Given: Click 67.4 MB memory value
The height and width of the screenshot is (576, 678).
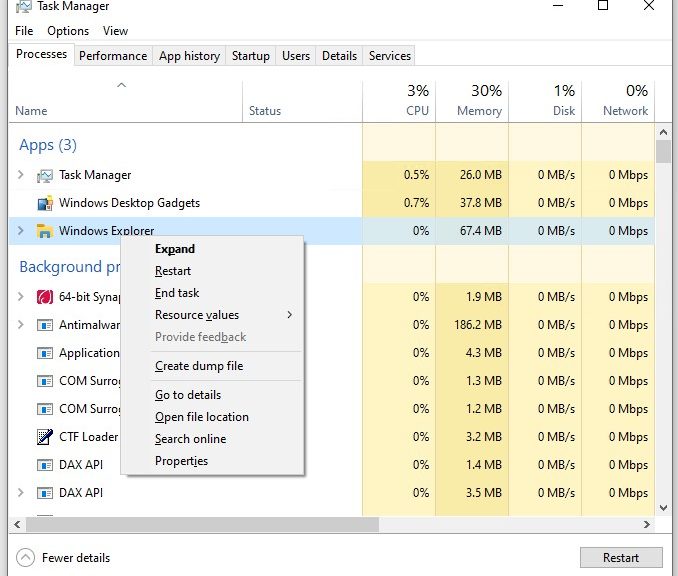Looking at the screenshot, I should point(480,230).
